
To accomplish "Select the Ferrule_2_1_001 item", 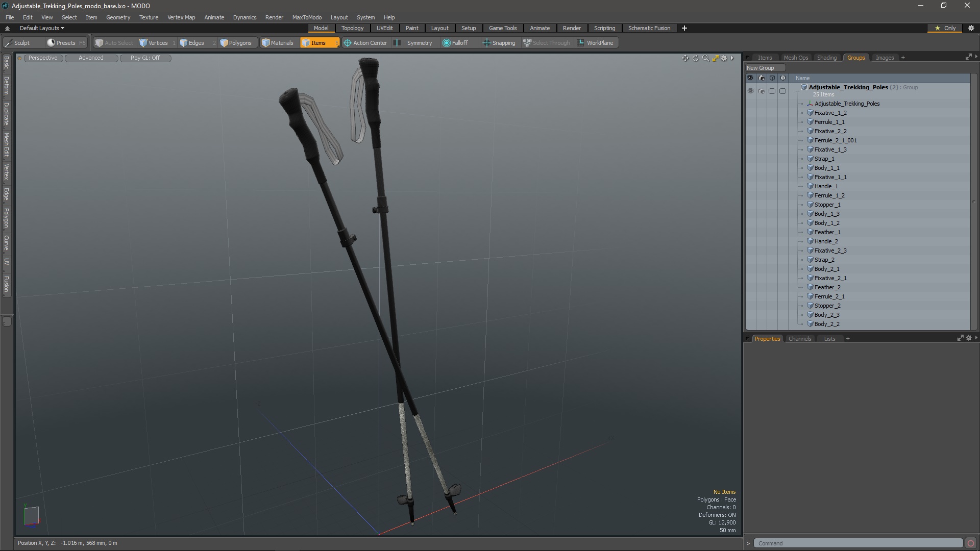I will [x=836, y=140].
